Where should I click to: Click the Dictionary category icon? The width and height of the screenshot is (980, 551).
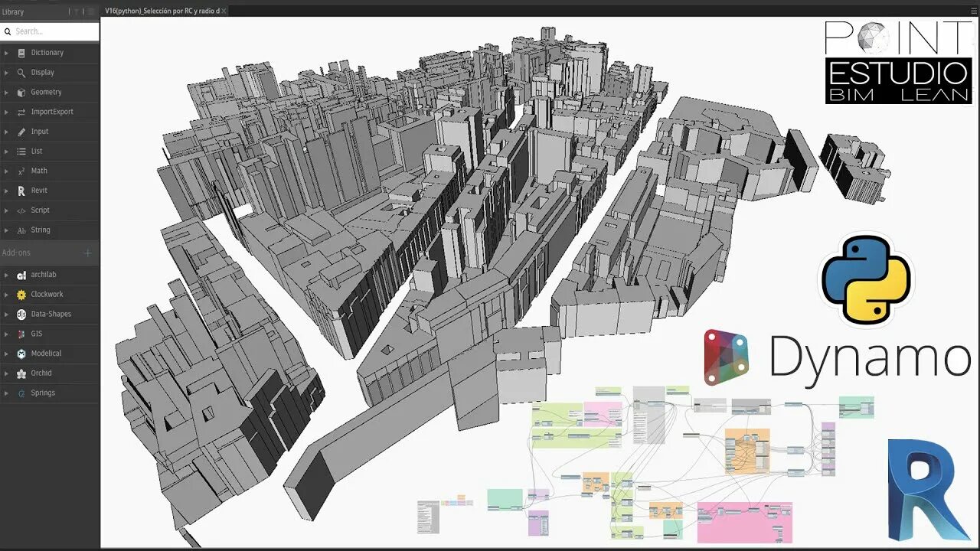21,53
